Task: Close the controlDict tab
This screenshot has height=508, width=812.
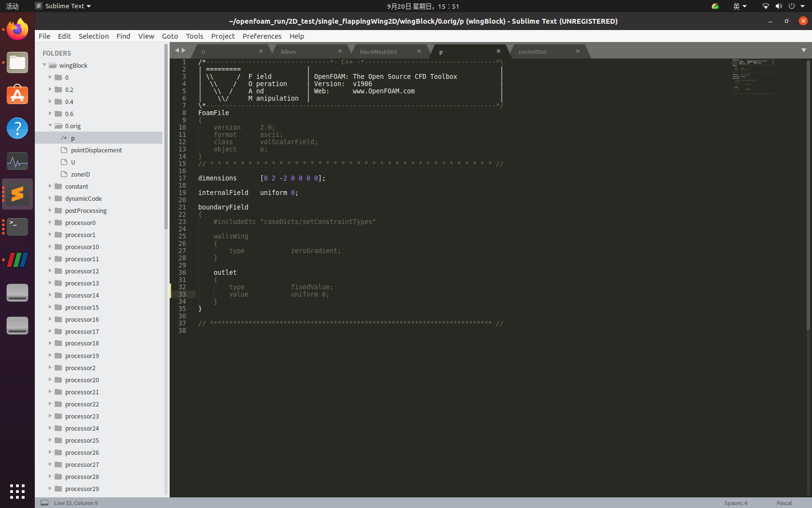Action: tap(578, 51)
